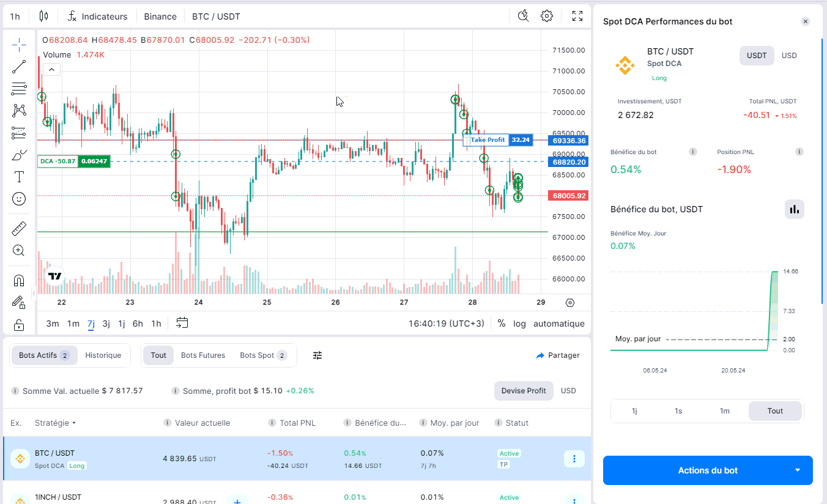Viewport: 827px width, 504px height.
Task: Activate the magnet snap mode
Action: (x=19, y=281)
